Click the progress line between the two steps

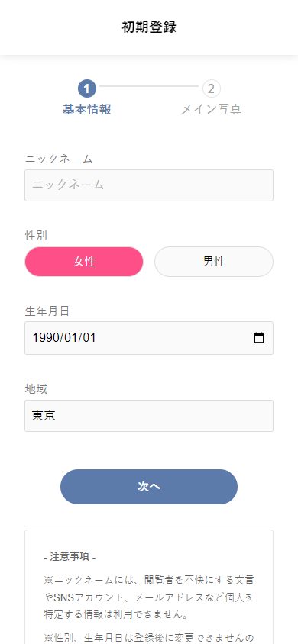pyautogui.click(x=149, y=86)
